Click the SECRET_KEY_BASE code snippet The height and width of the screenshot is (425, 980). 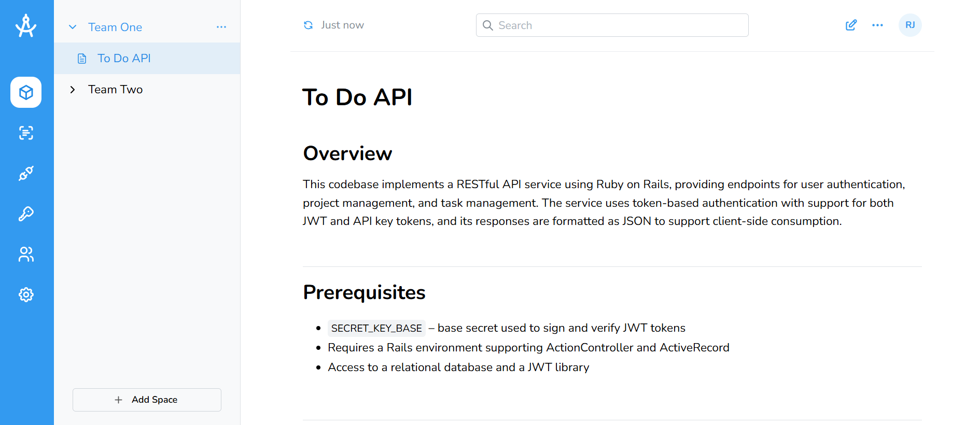tap(376, 328)
